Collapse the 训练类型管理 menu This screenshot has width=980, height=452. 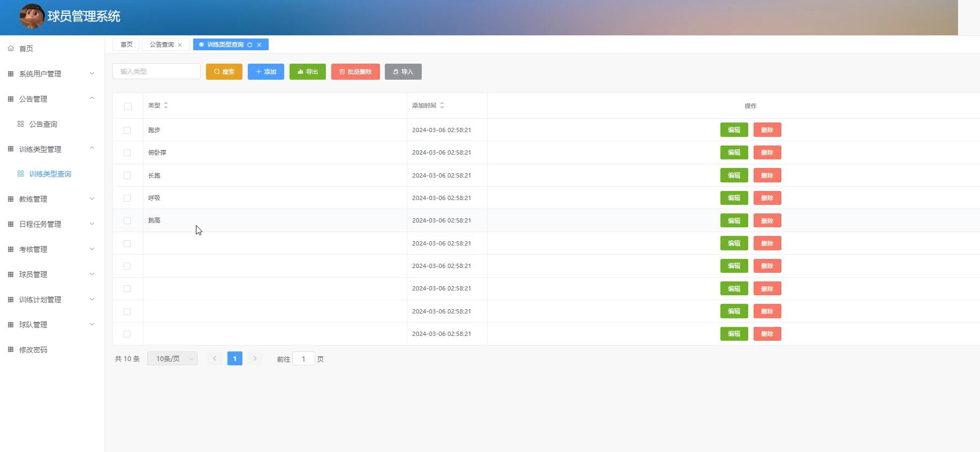pyautogui.click(x=51, y=149)
